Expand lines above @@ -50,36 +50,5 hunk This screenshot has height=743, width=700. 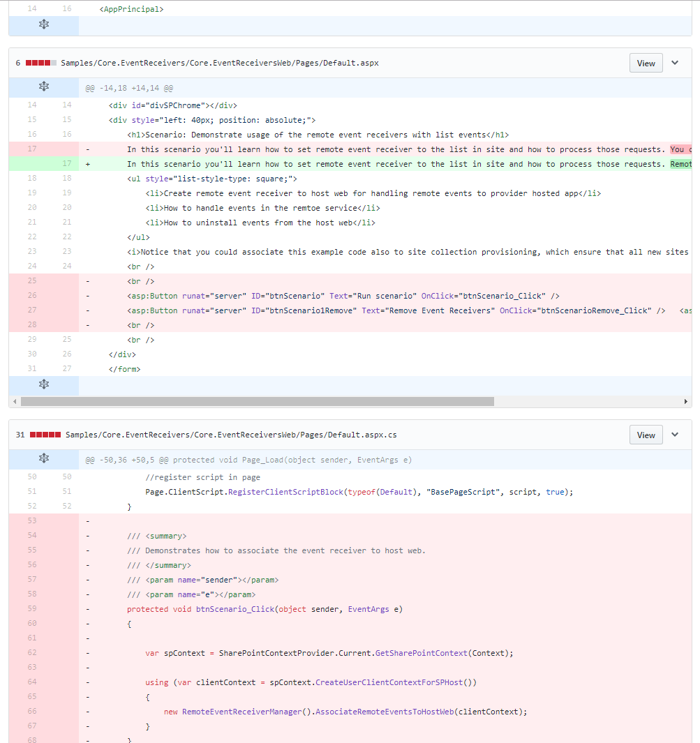[43, 458]
